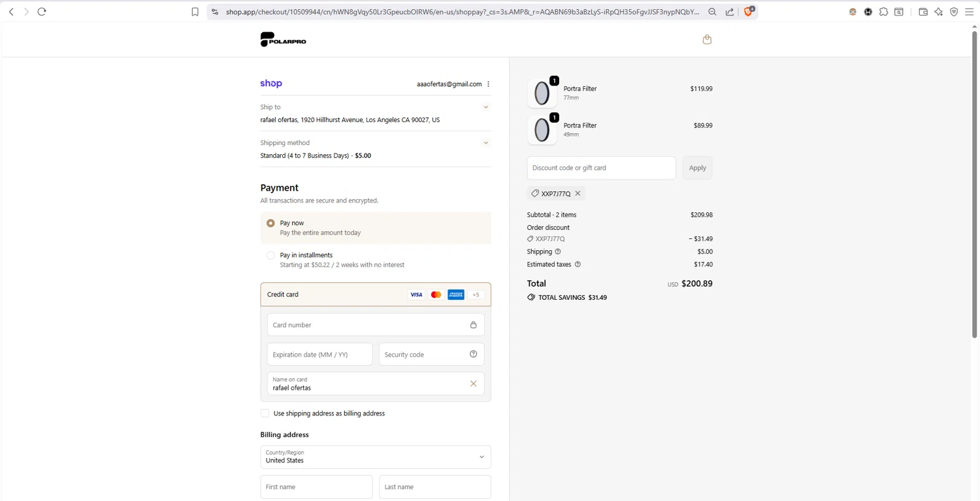Open site settings icon in address bar

pos(215,12)
